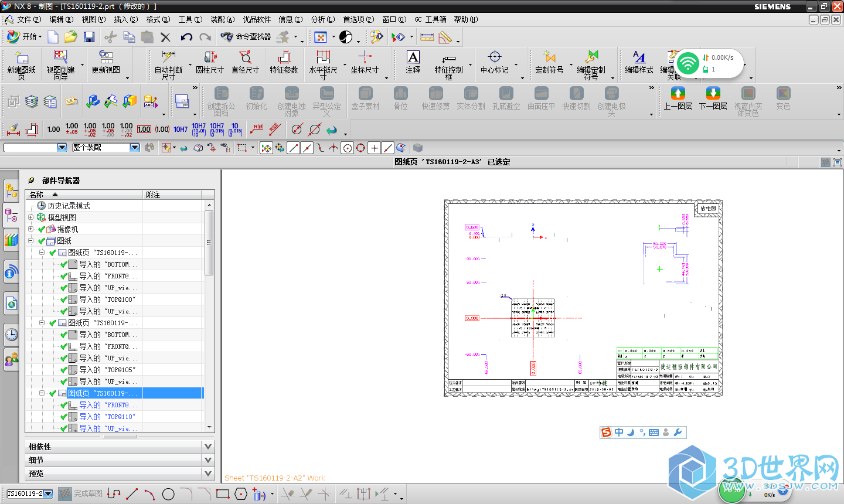
Task: Click the rectangle sketch tool in bottom toolbar
Action: 222,494
